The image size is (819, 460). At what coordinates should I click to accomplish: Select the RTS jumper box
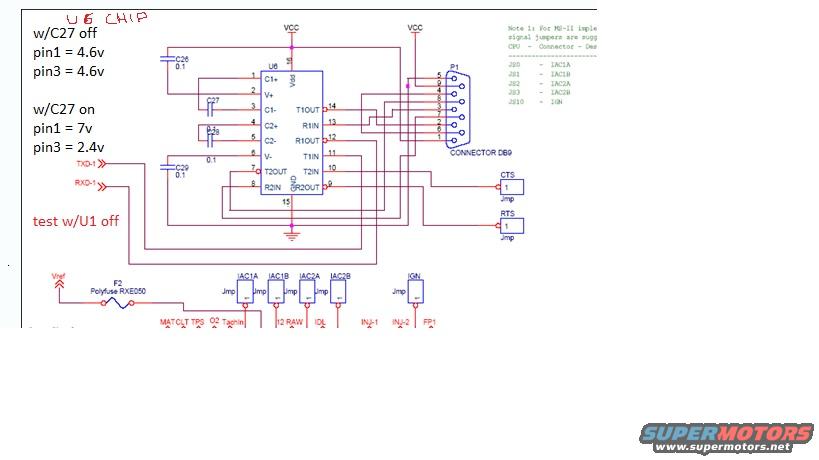pos(513,227)
